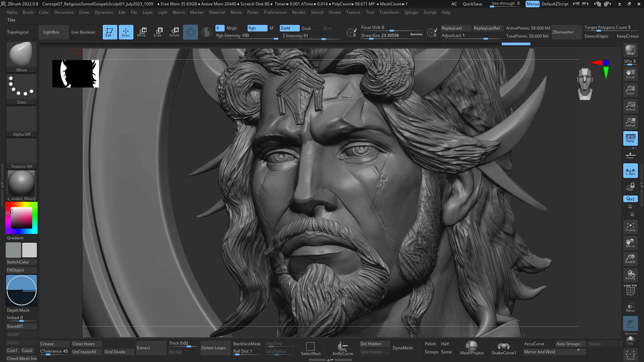Select the Scale gizmo tool
This screenshot has width=644, height=362.
(157, 32)
